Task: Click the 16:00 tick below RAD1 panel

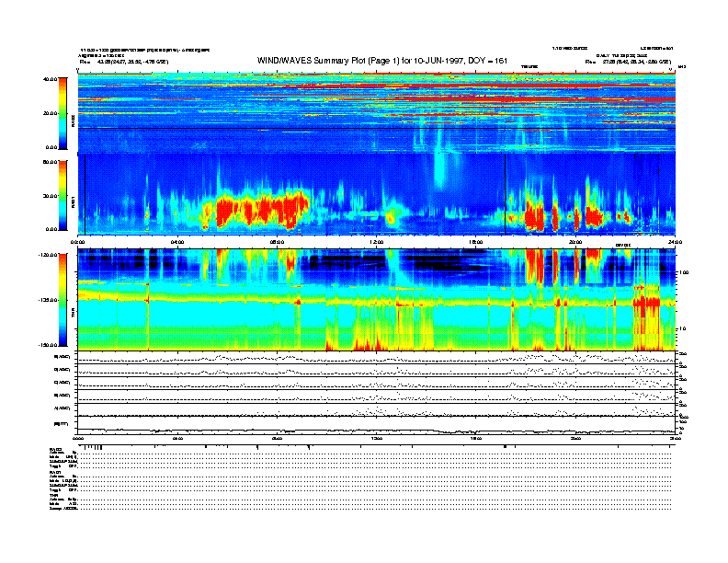Action: [x=476, y=242]
